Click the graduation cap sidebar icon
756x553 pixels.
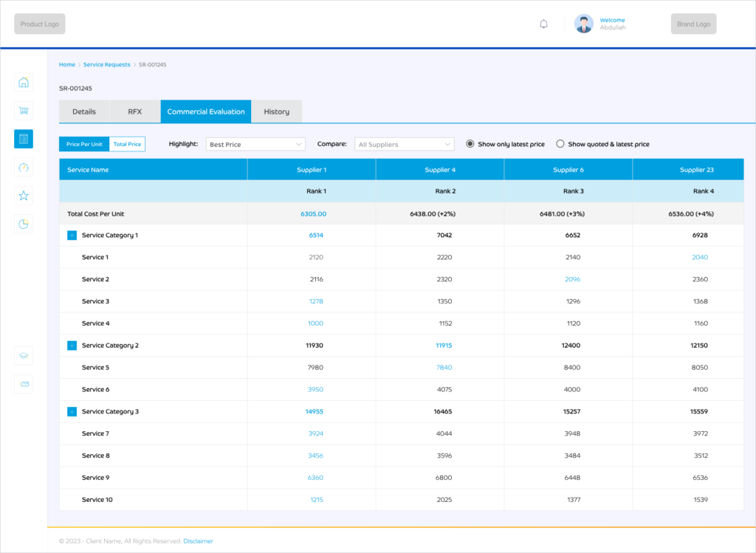(x=24, y=356)
